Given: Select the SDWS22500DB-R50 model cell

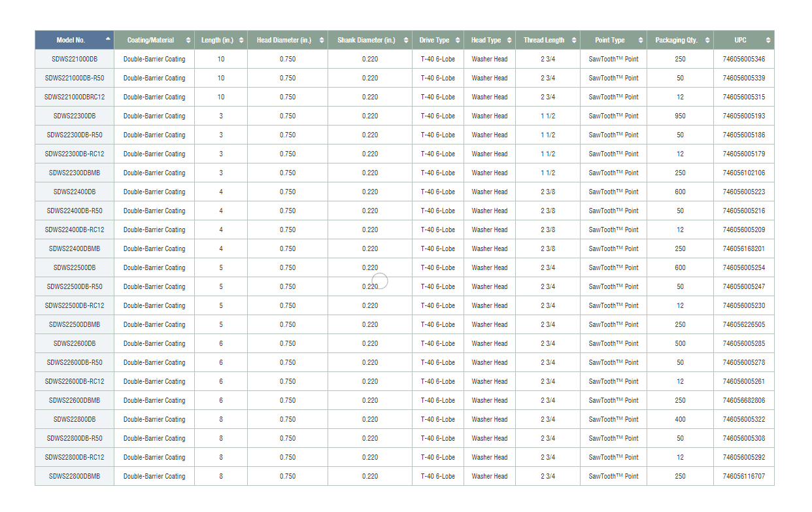Looking at the screenshot, I should 75,286.
